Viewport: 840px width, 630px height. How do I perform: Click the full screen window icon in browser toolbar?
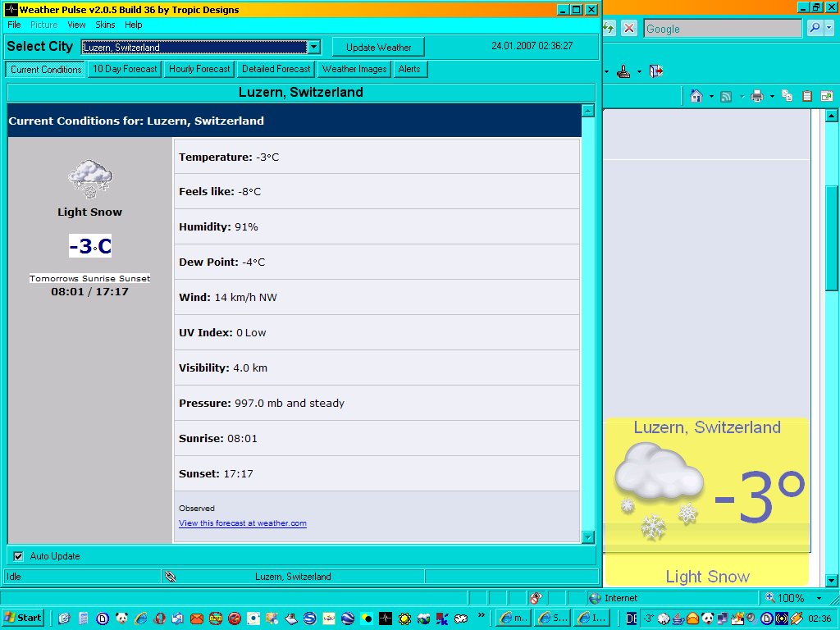click(x=827, y=97)
